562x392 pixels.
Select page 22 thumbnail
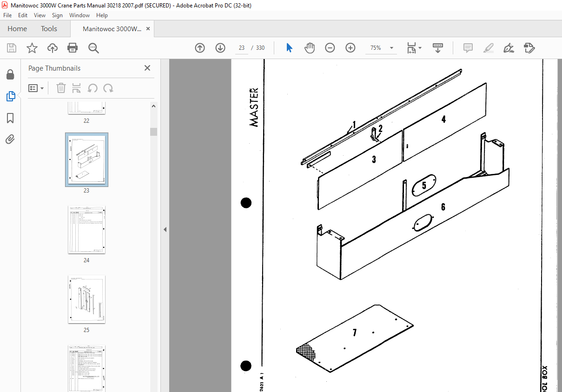(86, 107)
